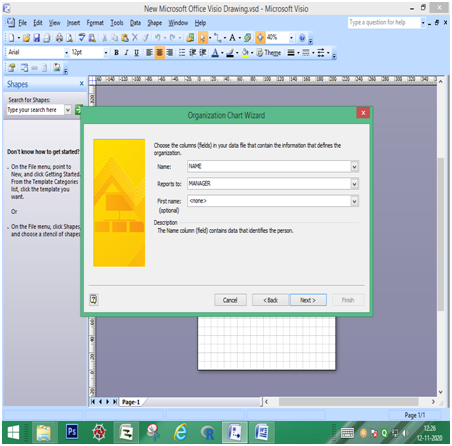
Task: Toggle Underline formatting
Action: coord(136,53)
